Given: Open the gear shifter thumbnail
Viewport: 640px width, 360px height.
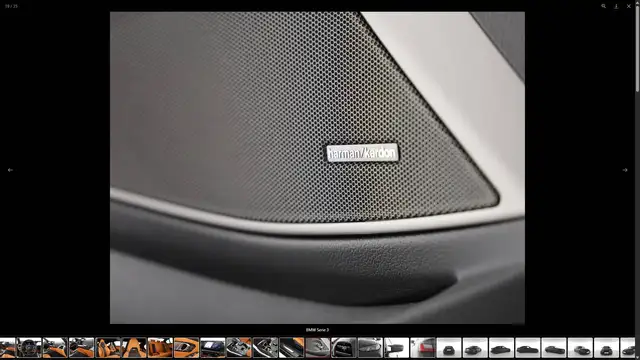Looking at the screenshot, I should 239,348.
